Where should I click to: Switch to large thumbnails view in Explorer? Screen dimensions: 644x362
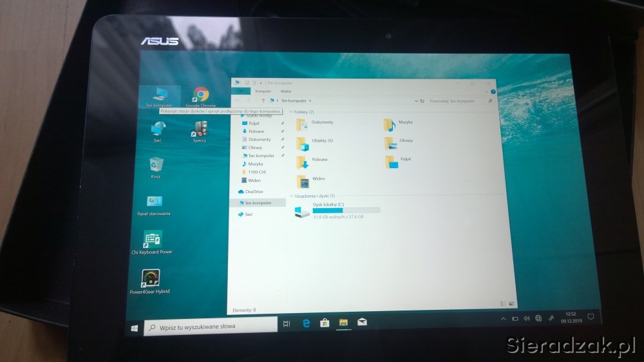pyautogui.click(x=511, y=303)
